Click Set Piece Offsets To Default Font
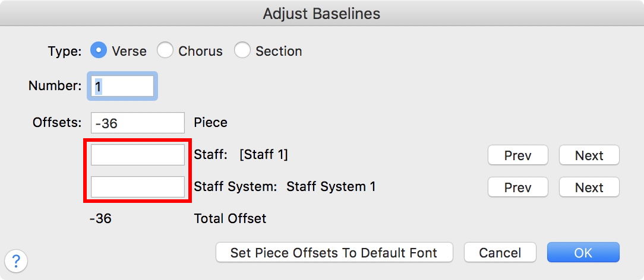This screenshot has width=644, height=280. pyautogui.click(x=334, y=253)
